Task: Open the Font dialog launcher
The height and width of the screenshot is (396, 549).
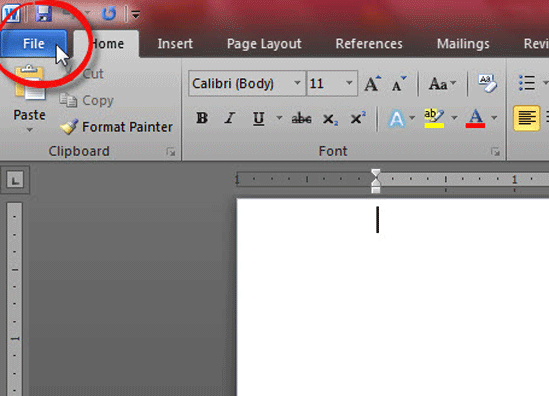Action: point(495,152)
